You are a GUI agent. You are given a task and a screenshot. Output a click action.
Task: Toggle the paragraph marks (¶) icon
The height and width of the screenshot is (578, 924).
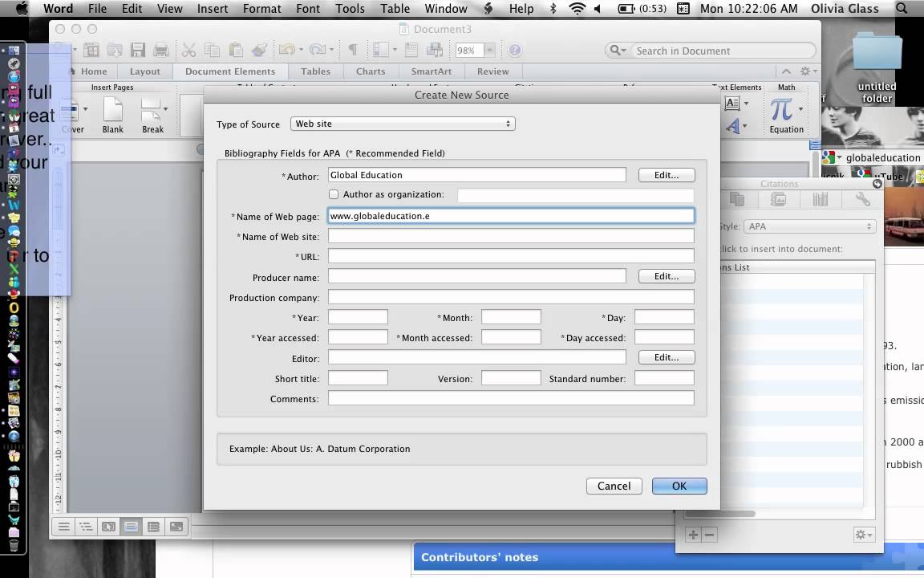point(352,50)
